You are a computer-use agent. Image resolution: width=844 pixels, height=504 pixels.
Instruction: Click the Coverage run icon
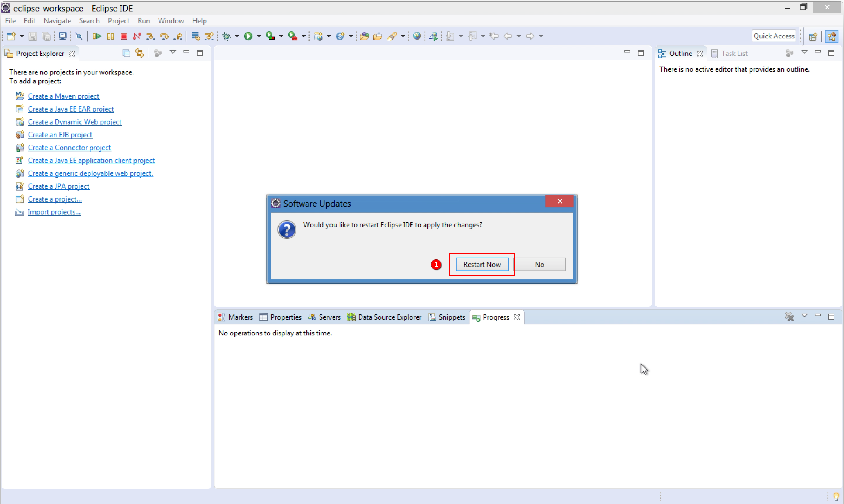coord(270,36)
